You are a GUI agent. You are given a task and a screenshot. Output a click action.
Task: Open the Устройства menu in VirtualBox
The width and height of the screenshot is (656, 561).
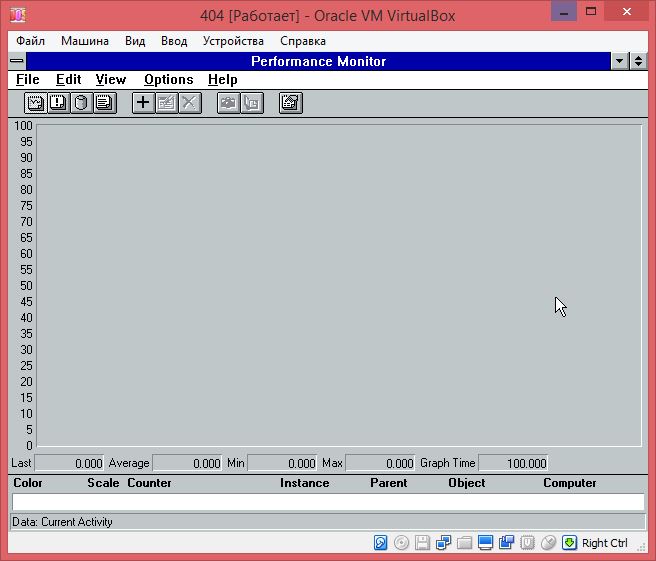[x=233, y=41]
